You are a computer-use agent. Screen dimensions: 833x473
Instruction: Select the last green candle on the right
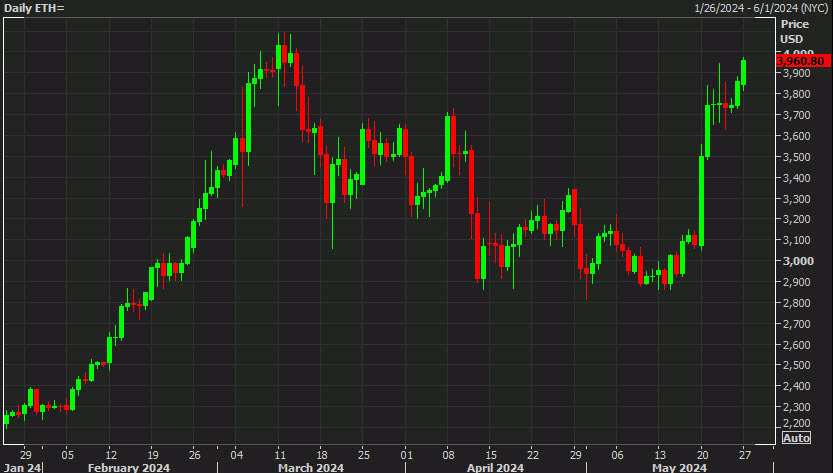coord(744,71)
